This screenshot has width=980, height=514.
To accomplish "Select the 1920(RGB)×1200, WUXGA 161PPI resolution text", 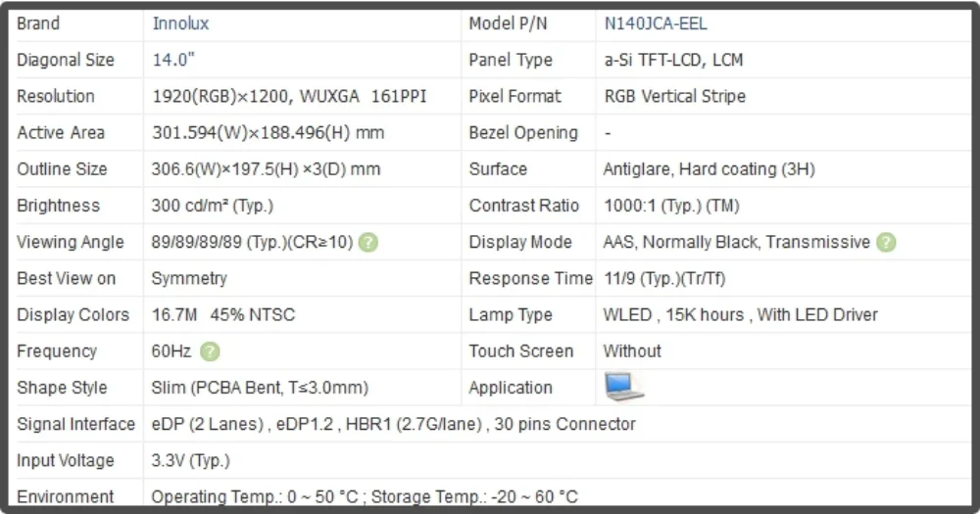I will point(289,96).
